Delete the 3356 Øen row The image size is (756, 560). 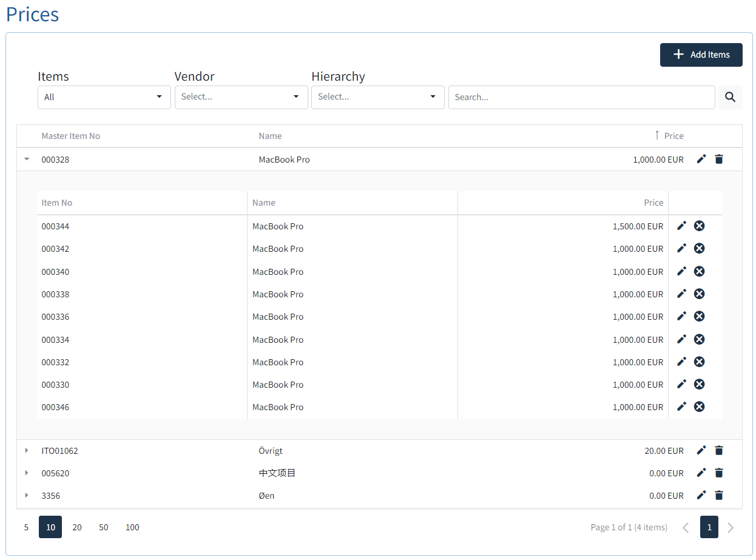(719, 495)
